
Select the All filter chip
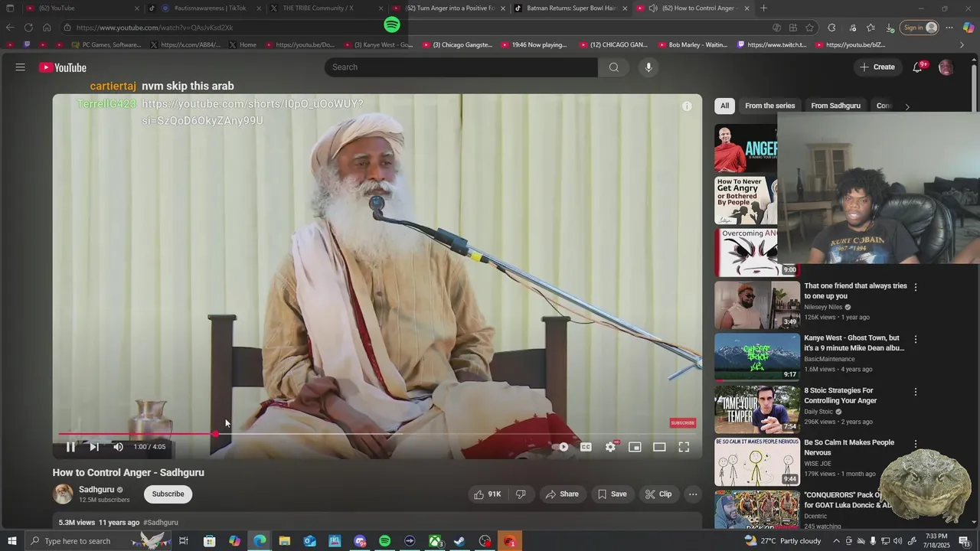click(x=724, y=106)
